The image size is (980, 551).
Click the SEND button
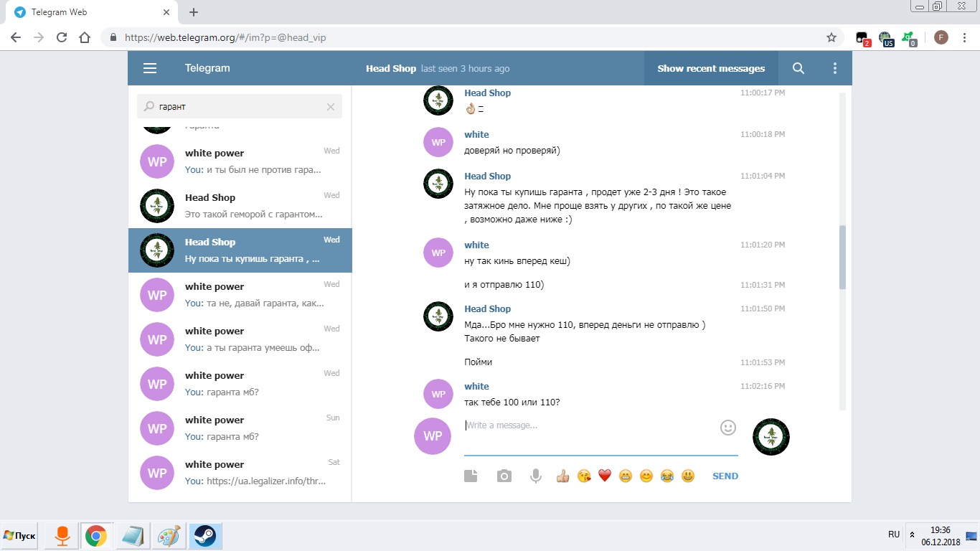click(x=725, y=476)
